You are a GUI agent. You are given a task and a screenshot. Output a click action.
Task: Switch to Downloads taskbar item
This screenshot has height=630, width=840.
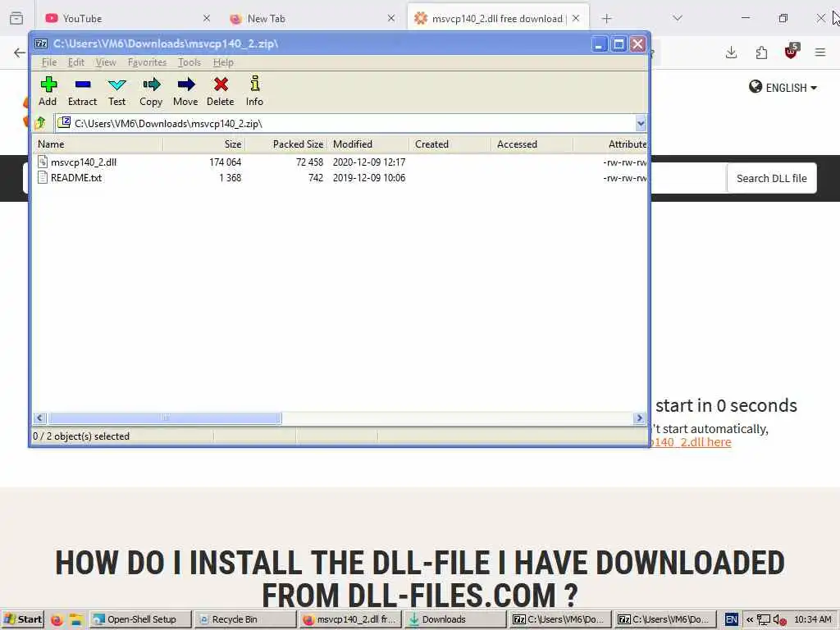(454, 619)
